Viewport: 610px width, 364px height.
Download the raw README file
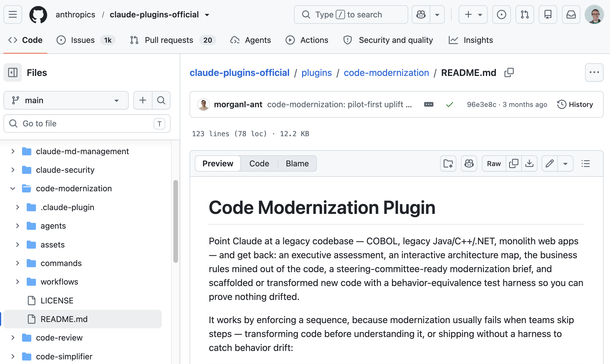point(529,163)
